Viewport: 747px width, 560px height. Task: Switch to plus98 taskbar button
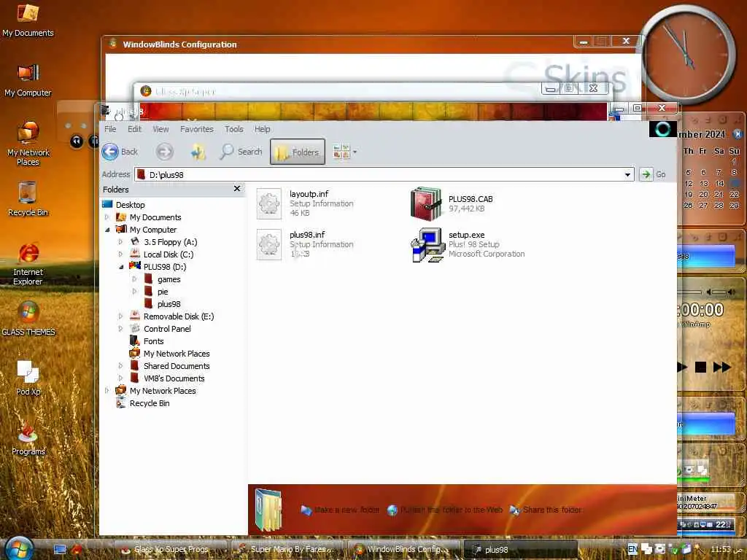click(519, 550)
